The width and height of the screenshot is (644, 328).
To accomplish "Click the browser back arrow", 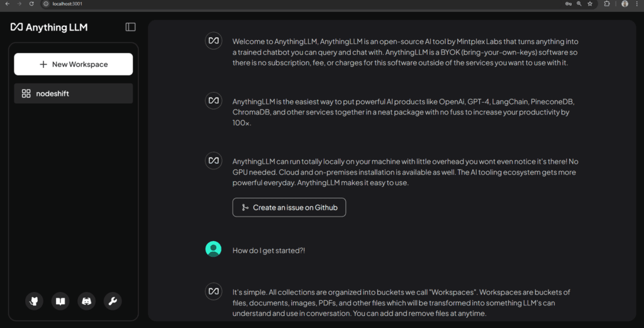I will pyautogui.click(x=8, y=4).
